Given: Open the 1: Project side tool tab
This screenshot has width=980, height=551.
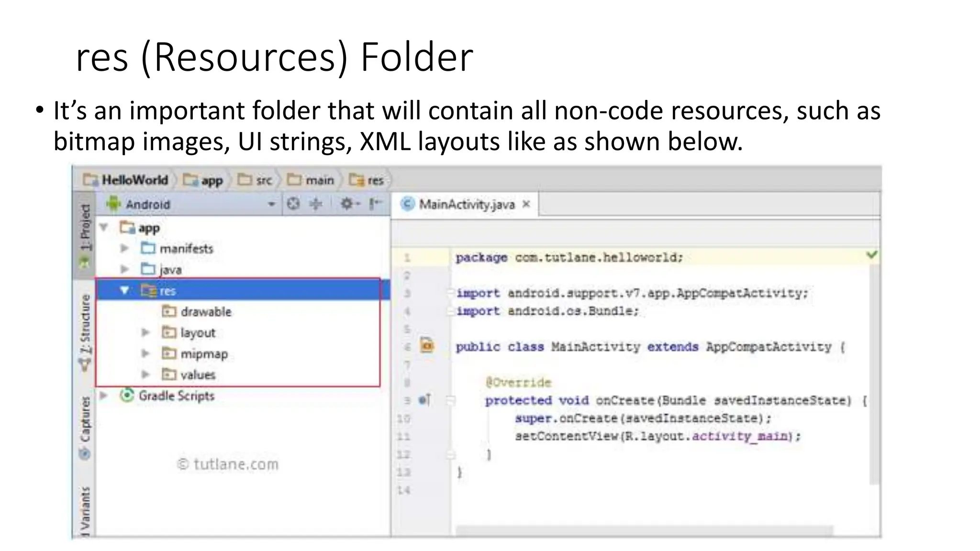Looking at the screenshot, I should coord(85,235).
